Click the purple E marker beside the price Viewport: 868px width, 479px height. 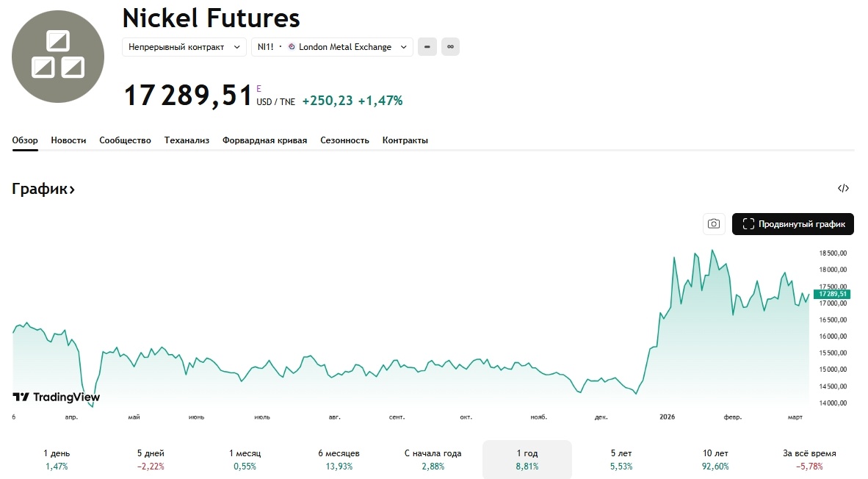pyautogui.click(x=258, y=88)
